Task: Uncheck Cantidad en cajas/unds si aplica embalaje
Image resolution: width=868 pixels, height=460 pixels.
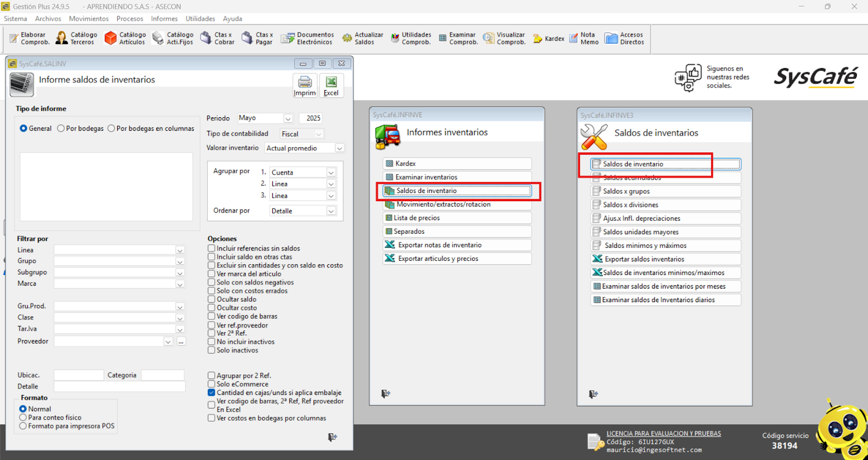Action: (x=212, y=393)
